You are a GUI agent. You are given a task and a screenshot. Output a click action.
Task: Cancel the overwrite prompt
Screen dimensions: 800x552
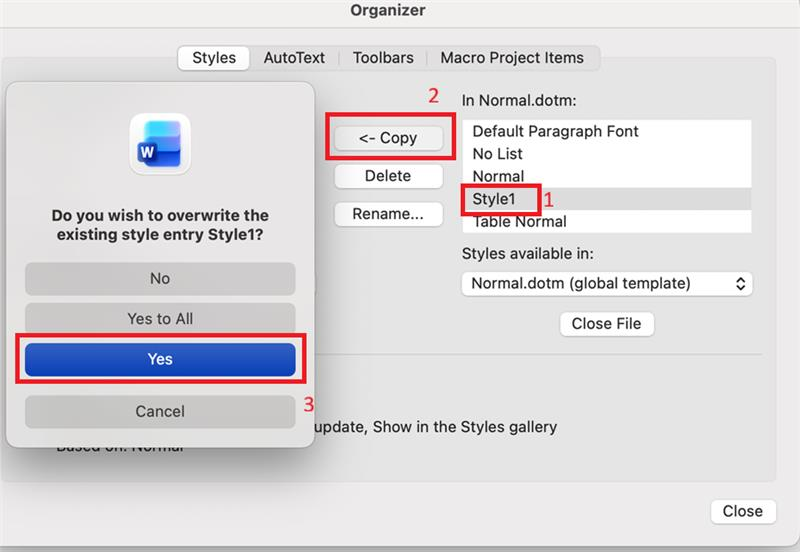(x=160, y=412)
